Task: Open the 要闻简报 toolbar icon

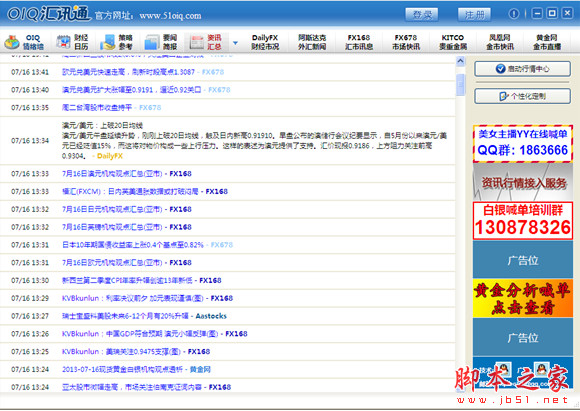Action: pyautogui.click(x=161, y=42)
